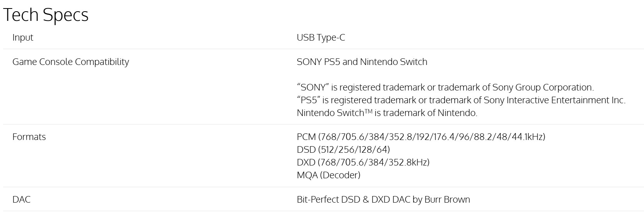Click the DAC row label
This screenshot has height=215, width=644.
[21, 200]
